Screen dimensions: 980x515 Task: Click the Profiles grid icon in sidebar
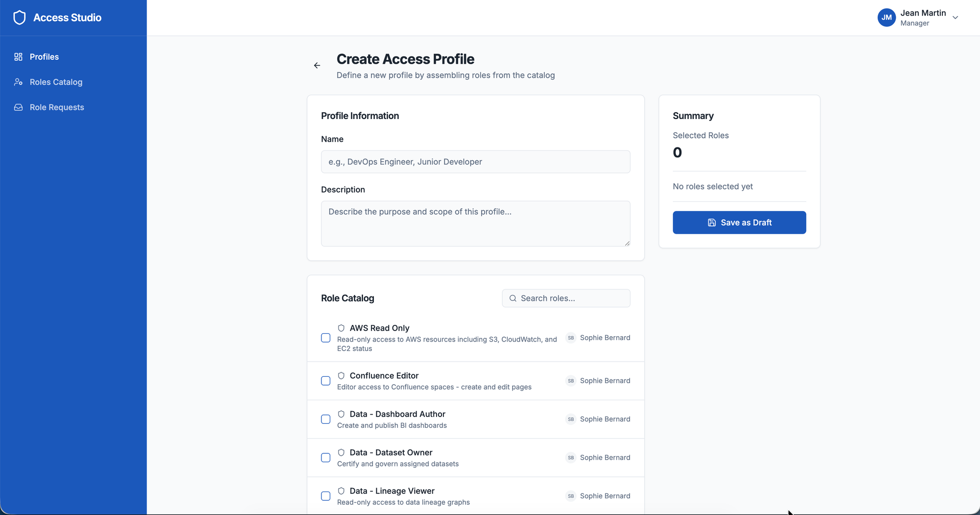(x=18, y=57)
